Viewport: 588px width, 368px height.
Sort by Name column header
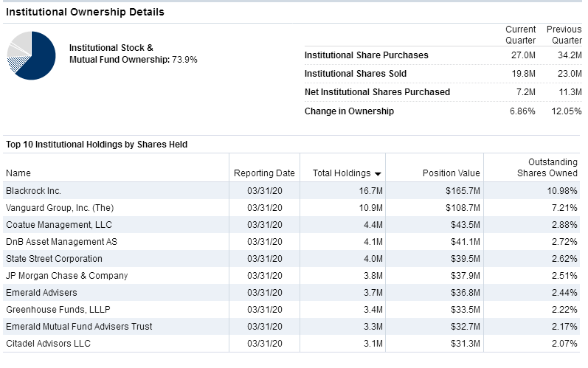[18, 173]
